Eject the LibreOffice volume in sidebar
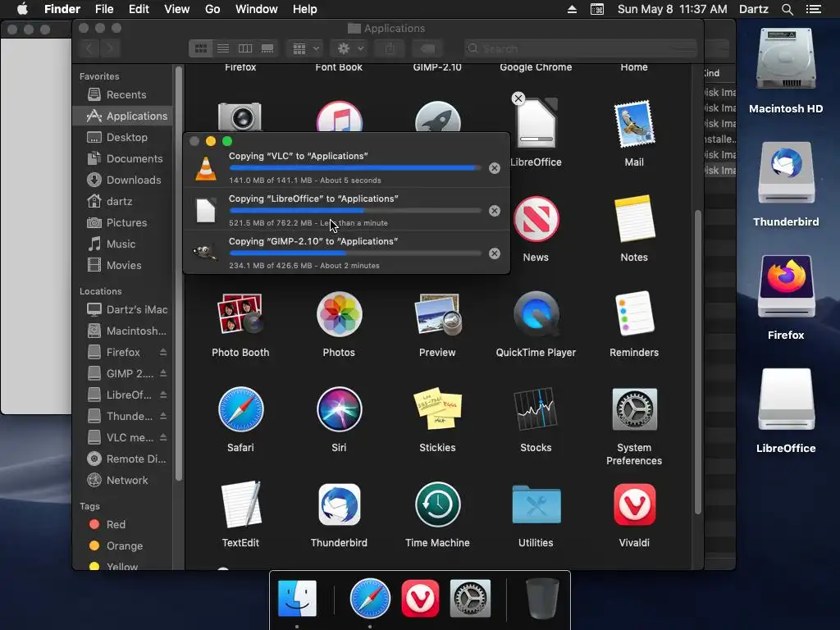 (163, 395)
